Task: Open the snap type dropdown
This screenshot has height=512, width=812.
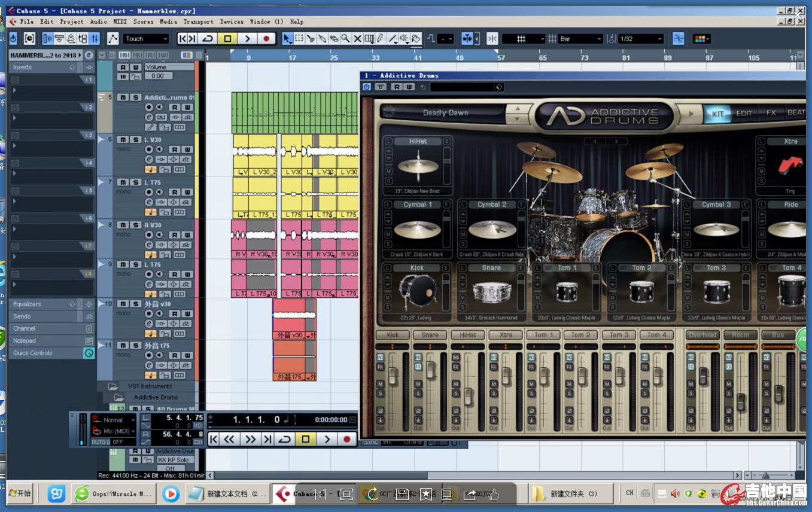Action: coord(524,39)
